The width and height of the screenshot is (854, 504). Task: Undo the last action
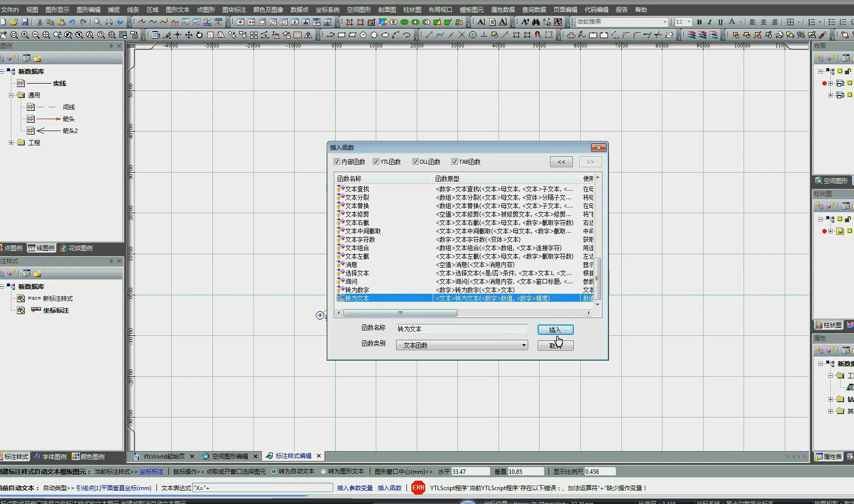click(x=72, y=22)
